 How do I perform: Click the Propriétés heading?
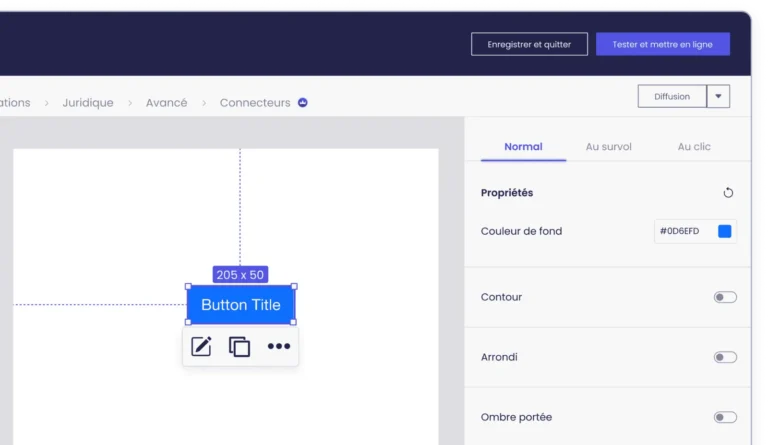507,192
